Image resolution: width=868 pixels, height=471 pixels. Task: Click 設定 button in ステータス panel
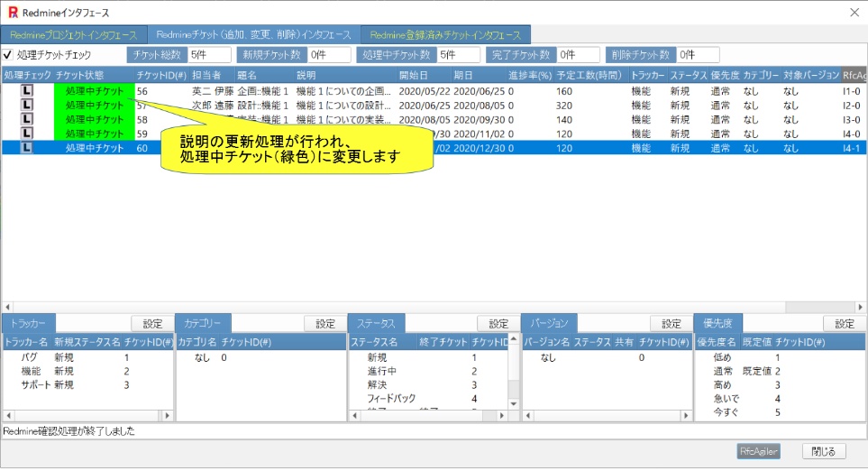point(498,324)
